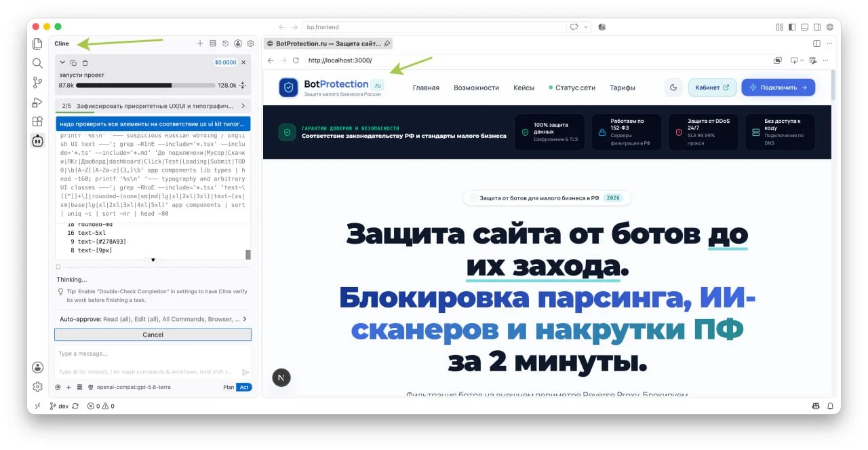Screen dimensions: 868x450
Task: Open Cline MCP servers icon
Action: click(213, 43)
